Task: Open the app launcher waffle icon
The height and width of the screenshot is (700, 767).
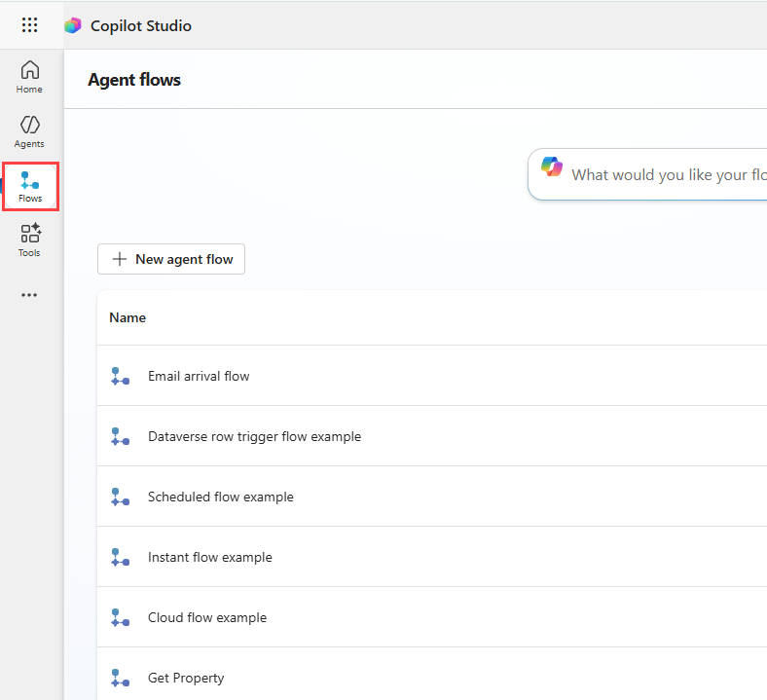Action: (x=29, y=25)
